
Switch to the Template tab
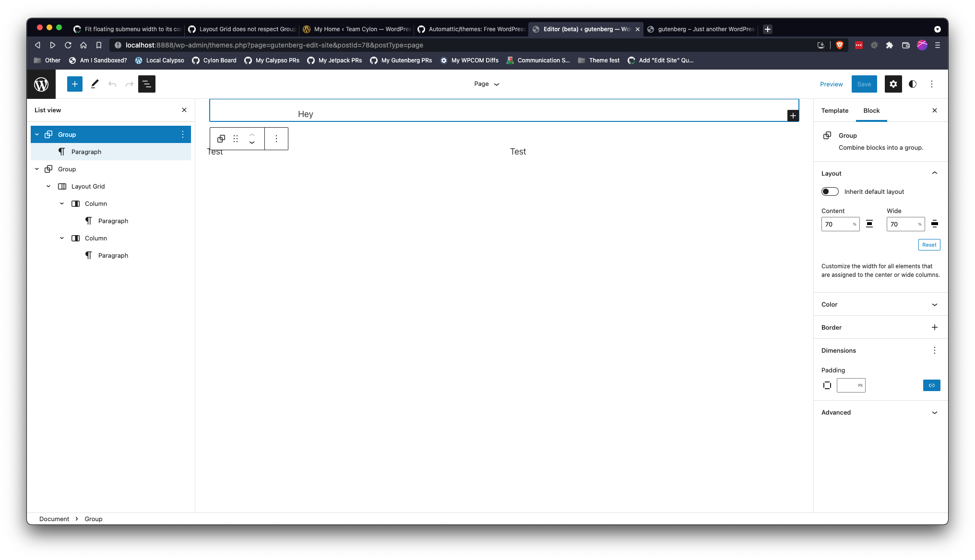pos(835,110)
